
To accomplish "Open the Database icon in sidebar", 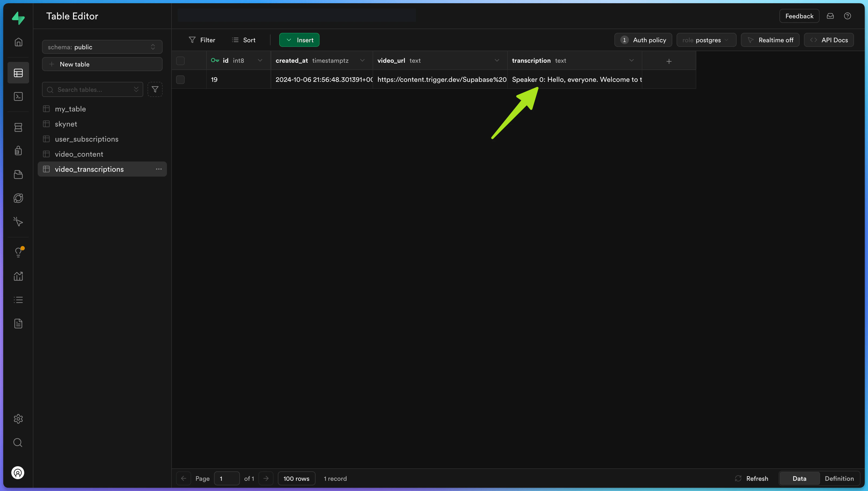I will click(x=18, y=127).
